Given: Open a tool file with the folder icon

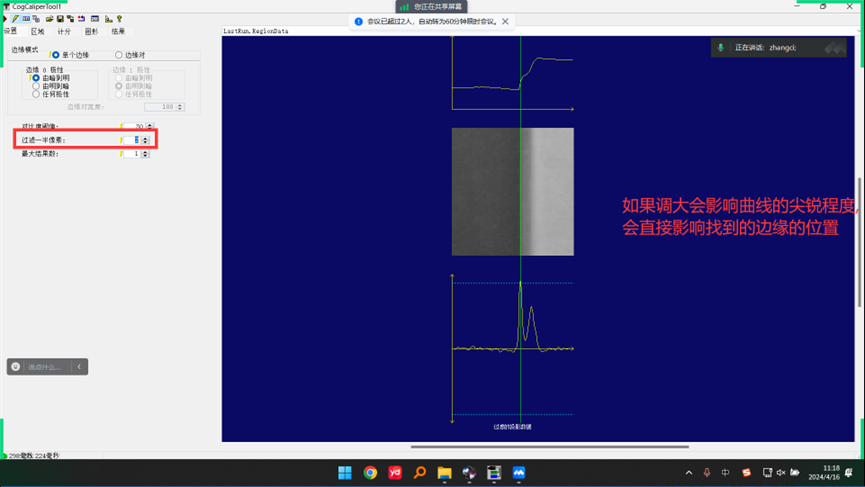Looking at the screenshot, I should pyautogui.click(x=50, y=19).
